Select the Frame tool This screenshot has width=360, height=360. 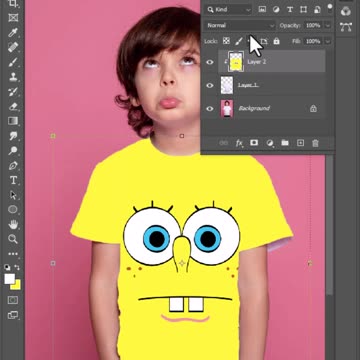13,18
